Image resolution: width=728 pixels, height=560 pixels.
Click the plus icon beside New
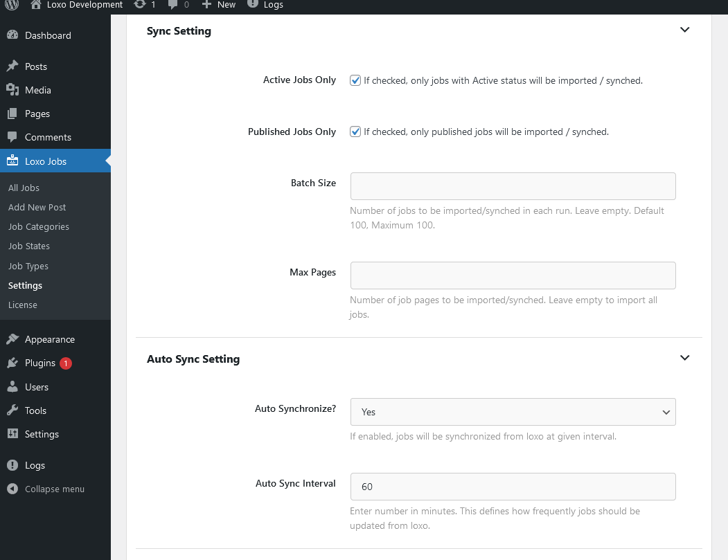coord(206,4)
